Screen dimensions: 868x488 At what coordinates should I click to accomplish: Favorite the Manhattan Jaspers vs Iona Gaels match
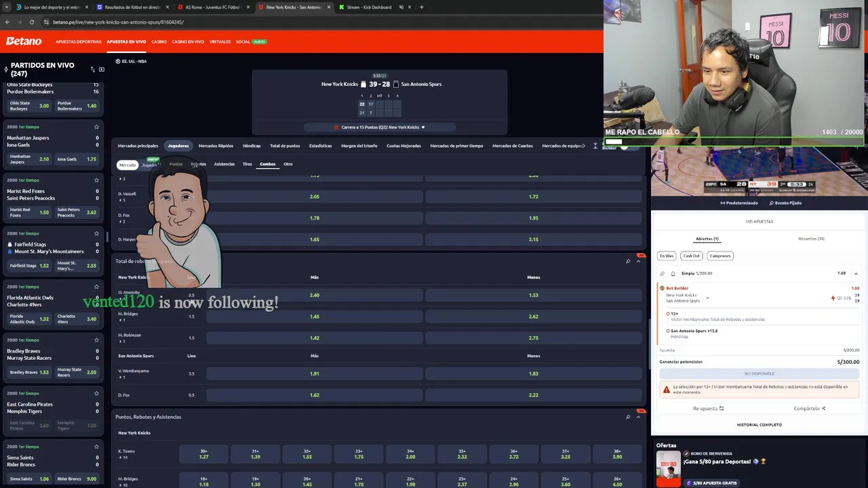point(96,127)
